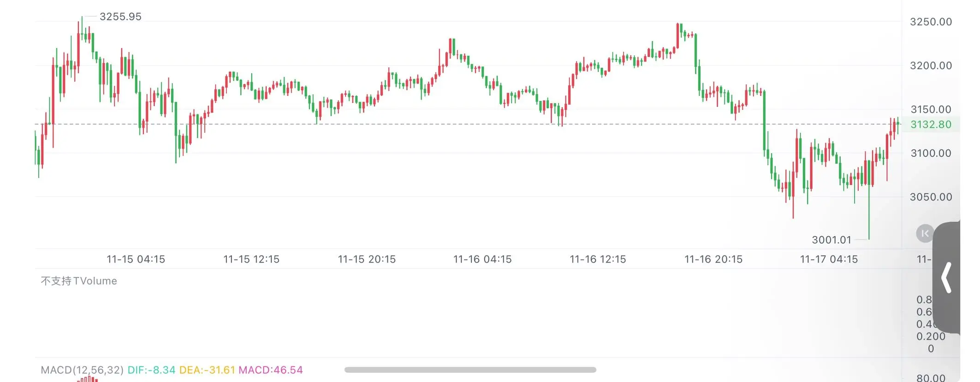Image resolution: width=980 pixels, height=382 pixels.
Task: Expand the side panel with gray chevron
Action: coord(946,278)
